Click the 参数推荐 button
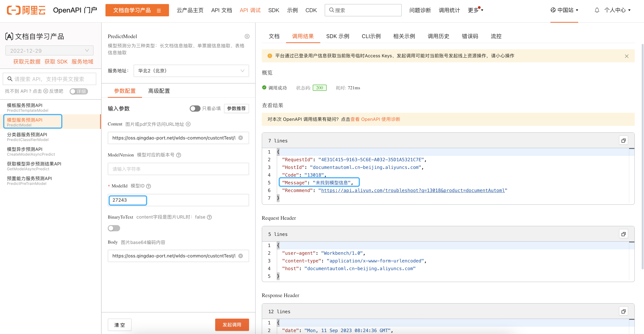The image size is (644, 334). 237,109
